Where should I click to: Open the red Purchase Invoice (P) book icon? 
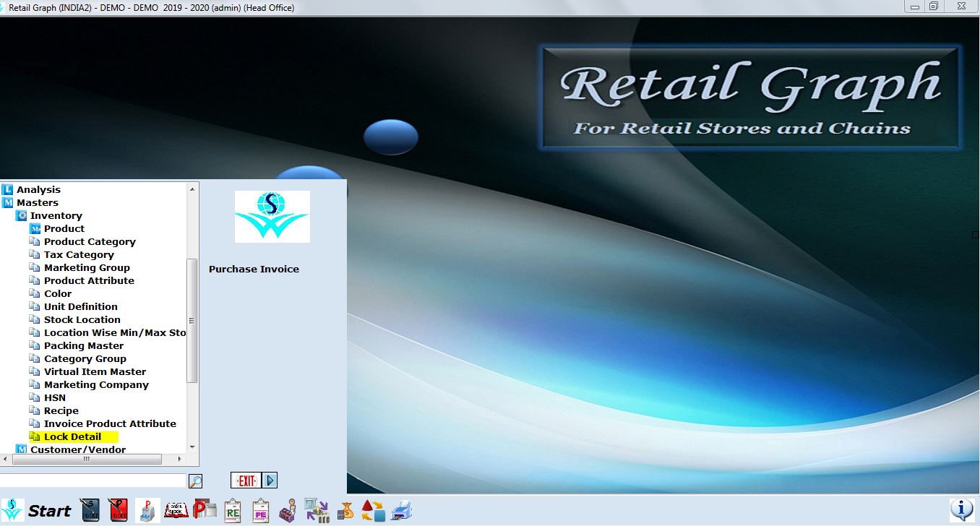tap(118, 510)
